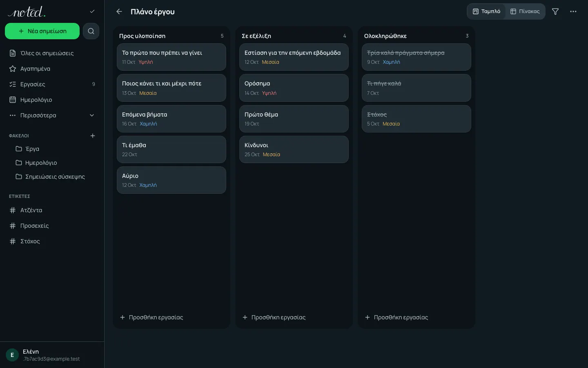The image size is (588, 368).
Task: Go back with the left arrow
Action: [119, 11]
